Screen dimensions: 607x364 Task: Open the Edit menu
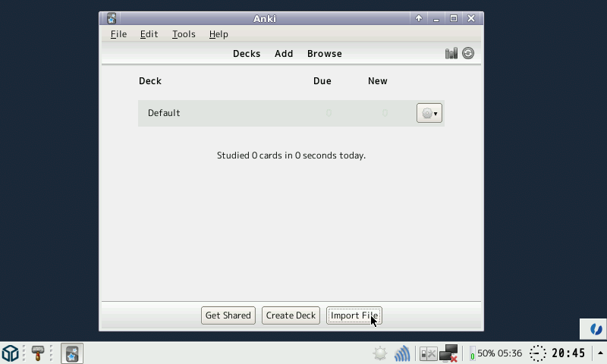click(x=149, y=34)
